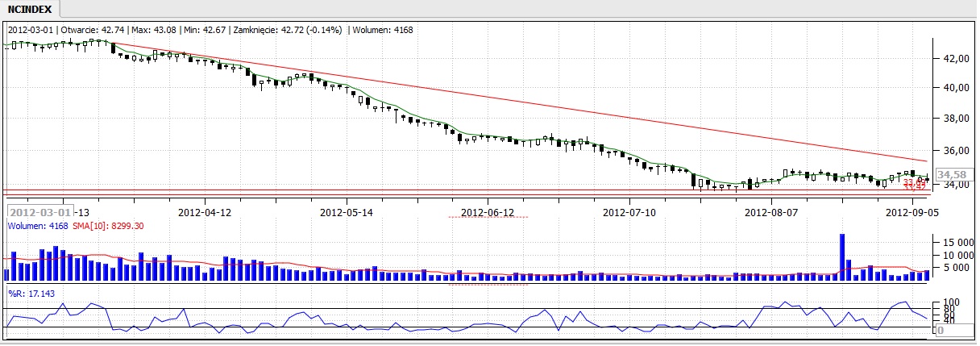Click the 2012-08-07 date axis label

771,213
